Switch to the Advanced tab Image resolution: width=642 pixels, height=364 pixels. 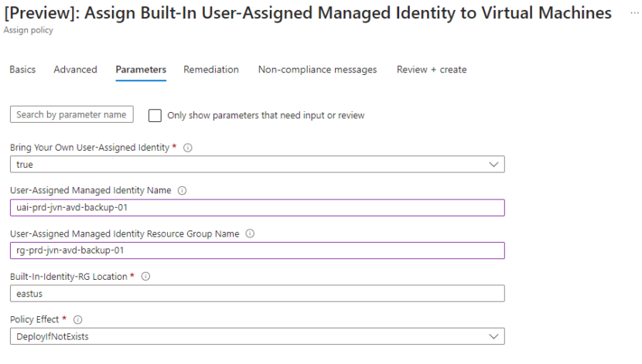click(75, 70)
